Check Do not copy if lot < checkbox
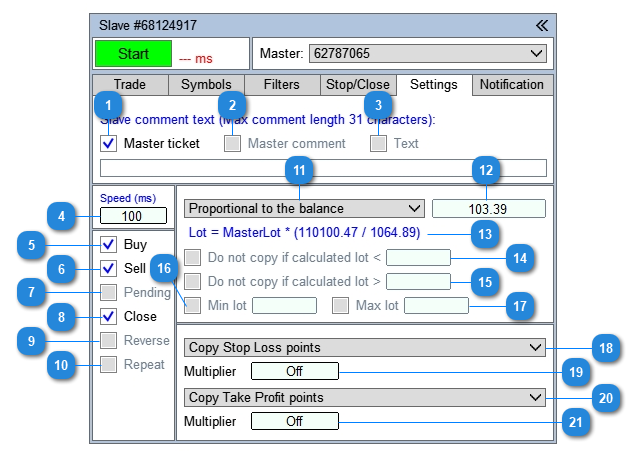This screenshot has height=457, width=641. [x=193, y=258]
